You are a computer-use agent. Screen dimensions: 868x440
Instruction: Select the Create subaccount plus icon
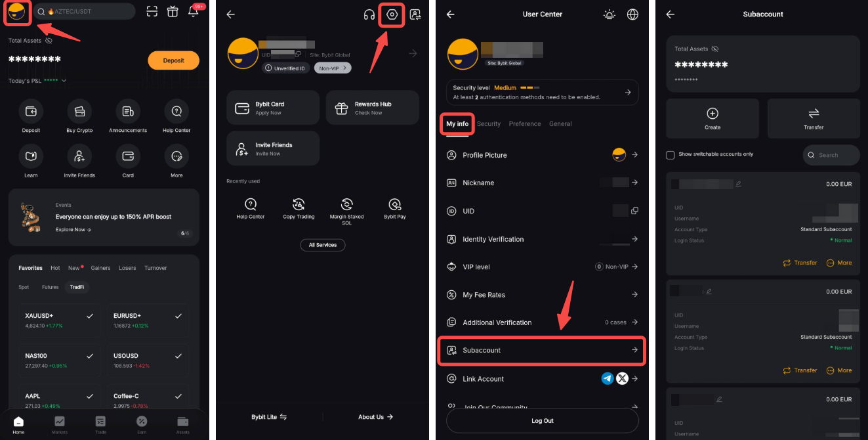pos(713,114)
